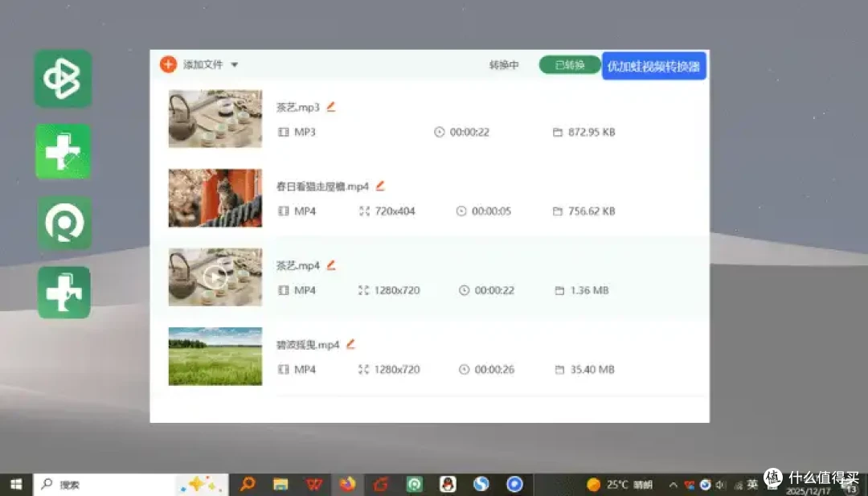Click the folder icon beside 872.95 KB
The image size is (868, 496).
point(558,132)
